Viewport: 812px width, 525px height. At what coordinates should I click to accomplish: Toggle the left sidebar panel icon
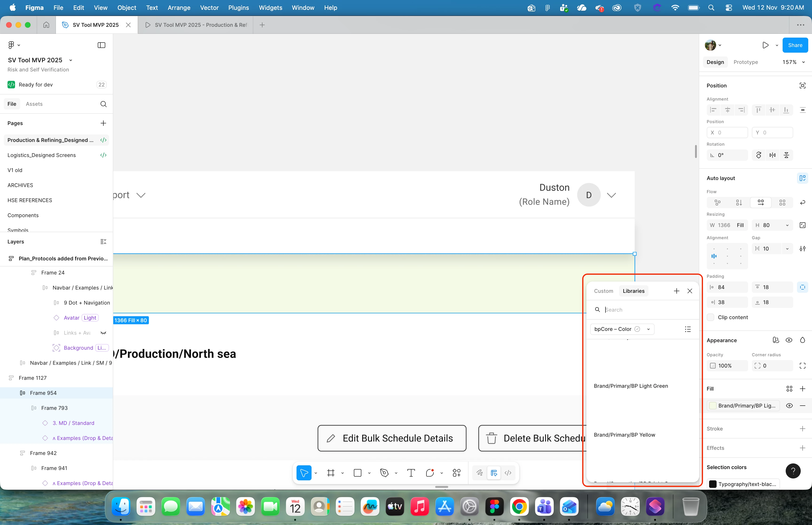point(101,45)
